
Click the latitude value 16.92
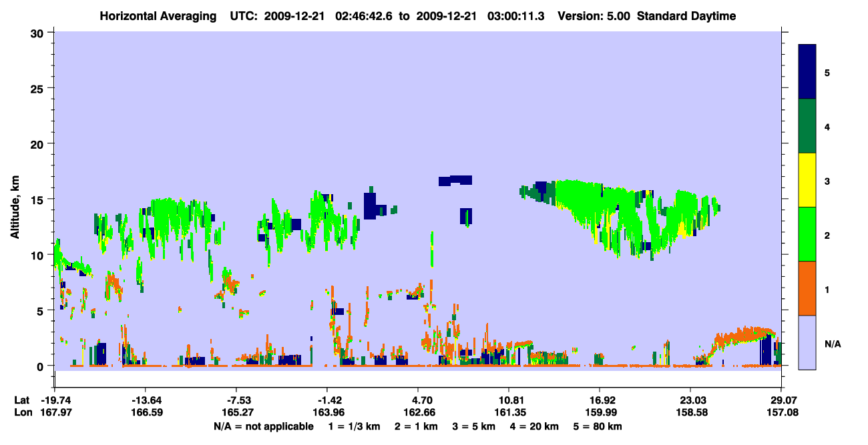[x=600, y=400]
